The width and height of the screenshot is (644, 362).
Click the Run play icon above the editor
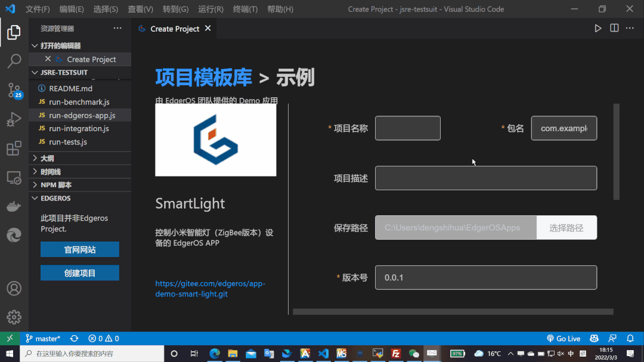pos(598,27)
